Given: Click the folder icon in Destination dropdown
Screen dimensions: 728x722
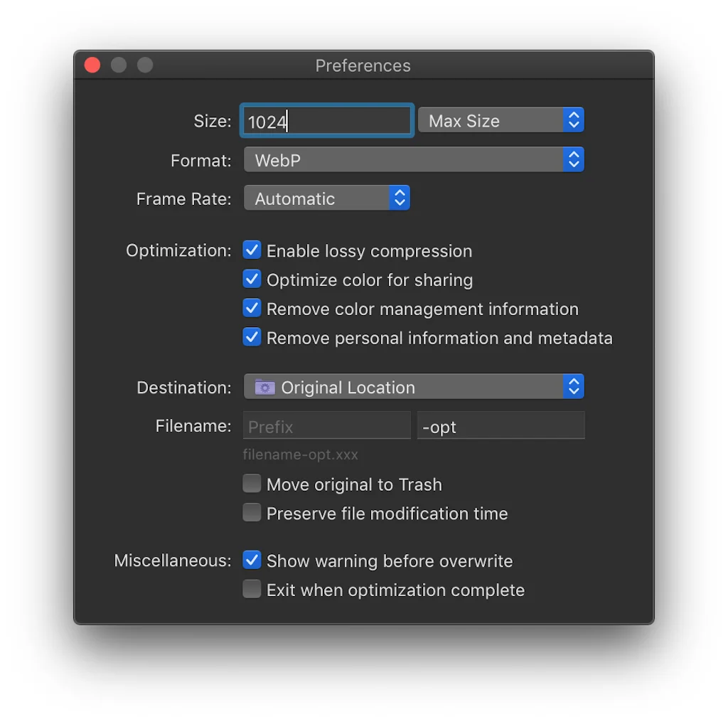Looking at the screenshot, I should tap(264, 388).
